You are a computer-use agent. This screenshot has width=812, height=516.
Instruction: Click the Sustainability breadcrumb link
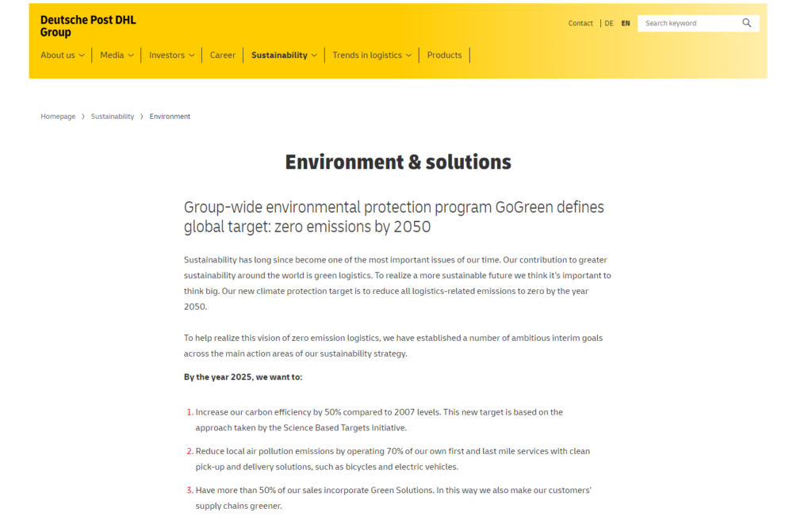pos(113,117)
